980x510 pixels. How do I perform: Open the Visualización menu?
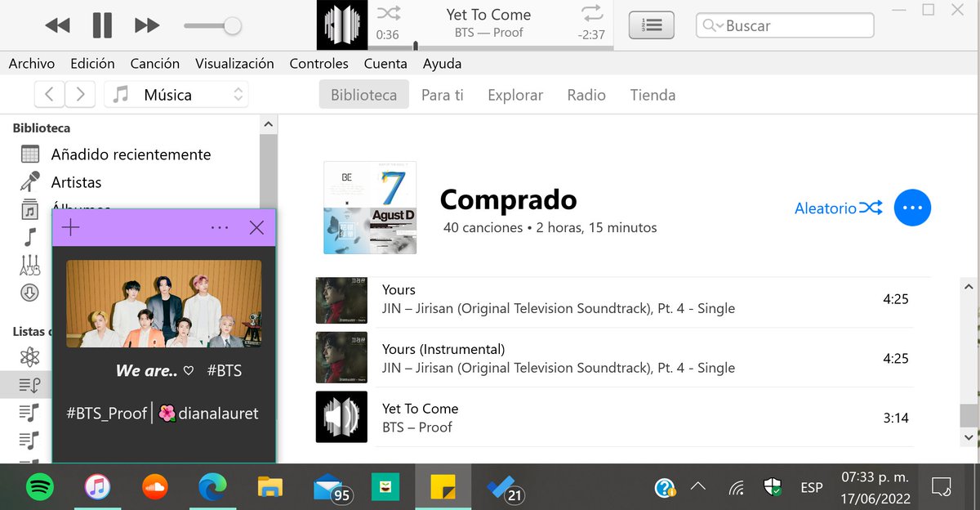point(234,63)
